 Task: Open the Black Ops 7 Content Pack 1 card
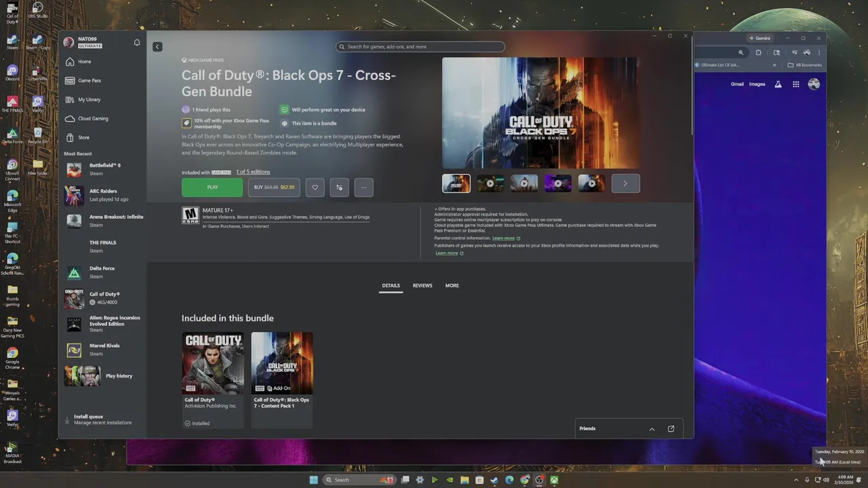click(x=282, y=380)
